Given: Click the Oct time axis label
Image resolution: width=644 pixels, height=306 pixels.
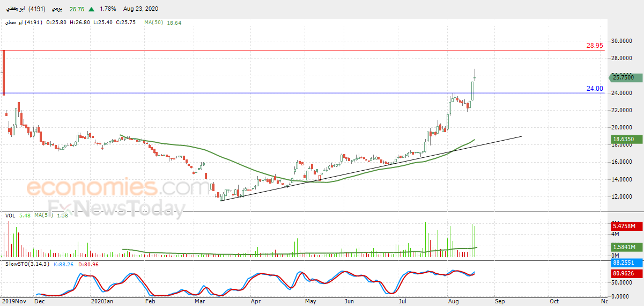Looking at the screenshot, I should 553,302.
